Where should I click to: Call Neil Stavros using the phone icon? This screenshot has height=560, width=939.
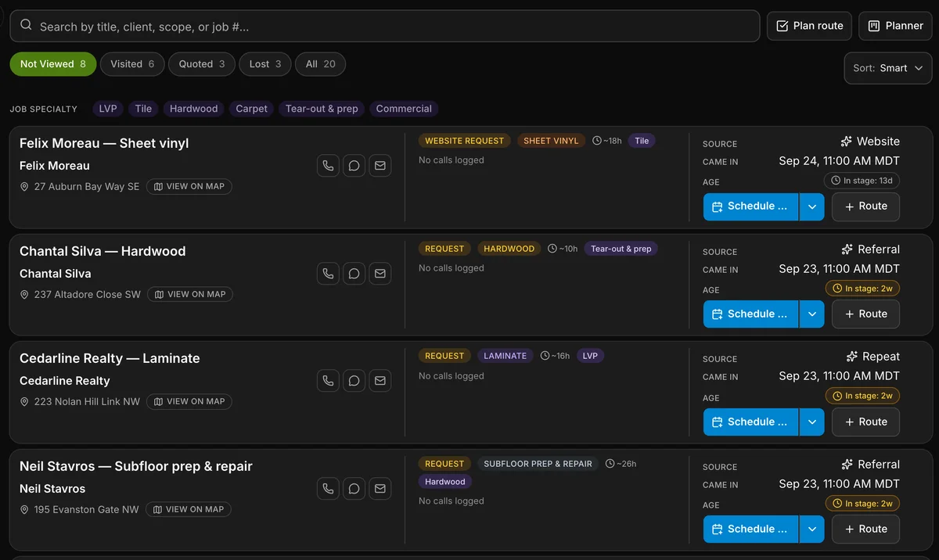329,489
